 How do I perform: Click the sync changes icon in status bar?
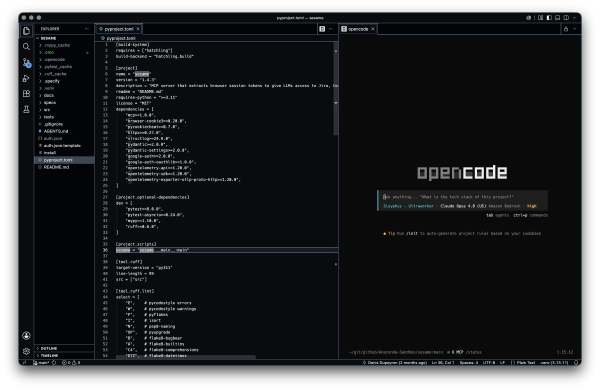pos(54,362)
